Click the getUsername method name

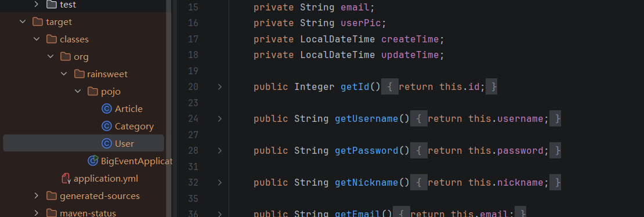pos(366,119)
